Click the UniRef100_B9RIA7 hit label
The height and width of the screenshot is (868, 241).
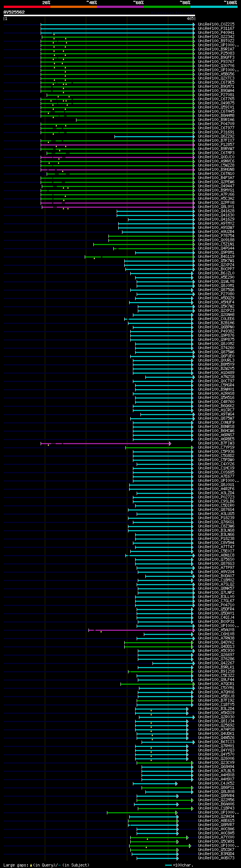pyautogui.click(x=216, y=49)
